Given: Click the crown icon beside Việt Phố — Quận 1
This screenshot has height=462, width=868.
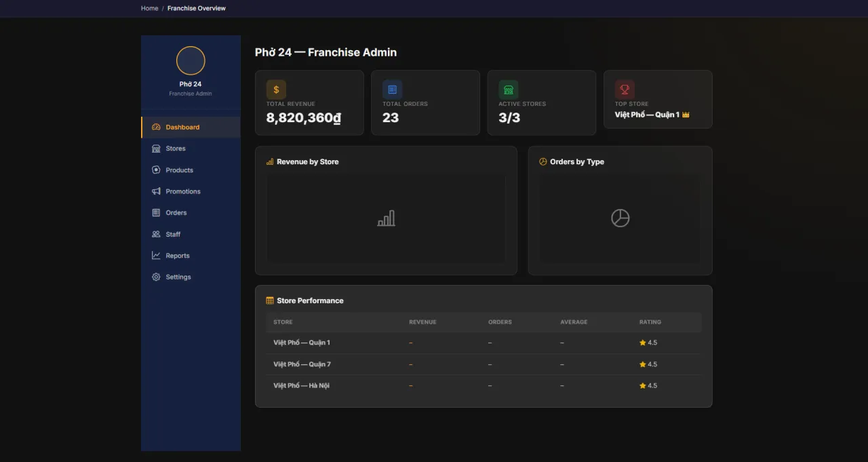Looking at the screenshot, I should pyautogui.click(x=686, y=115).
